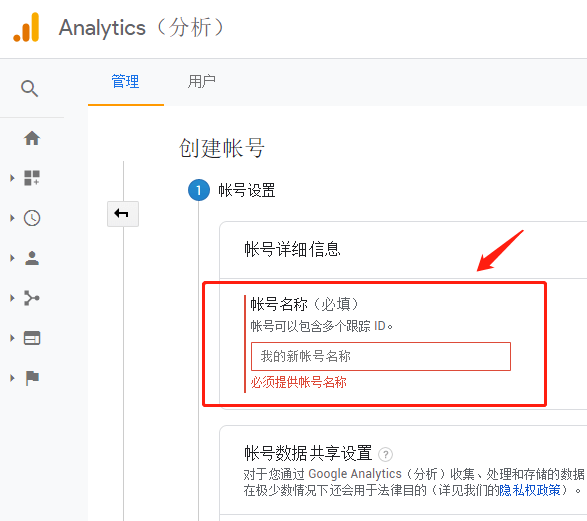Viewport: 587px width, 521px height.
Task: Expand the Customization section arrow
Action: coord(12,178)
